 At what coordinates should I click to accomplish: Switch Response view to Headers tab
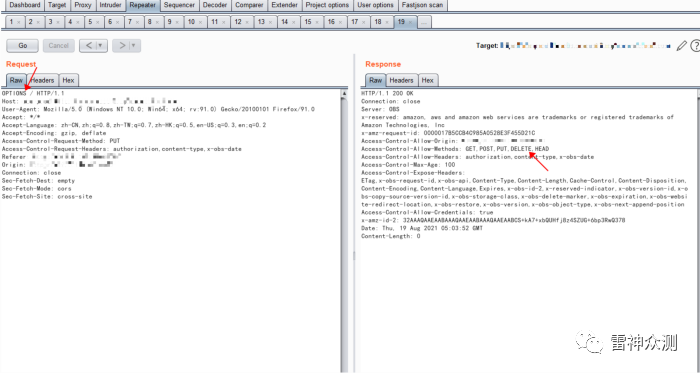[x=401, y=80]
